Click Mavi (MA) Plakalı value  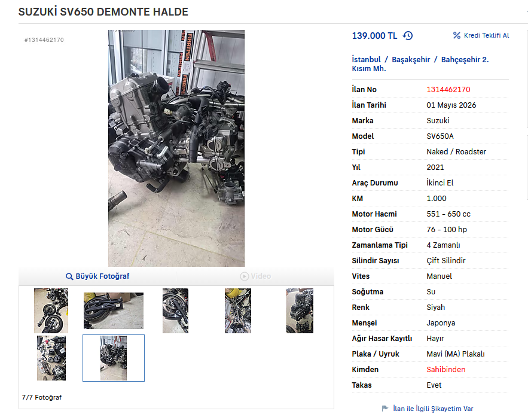[456, 354]
